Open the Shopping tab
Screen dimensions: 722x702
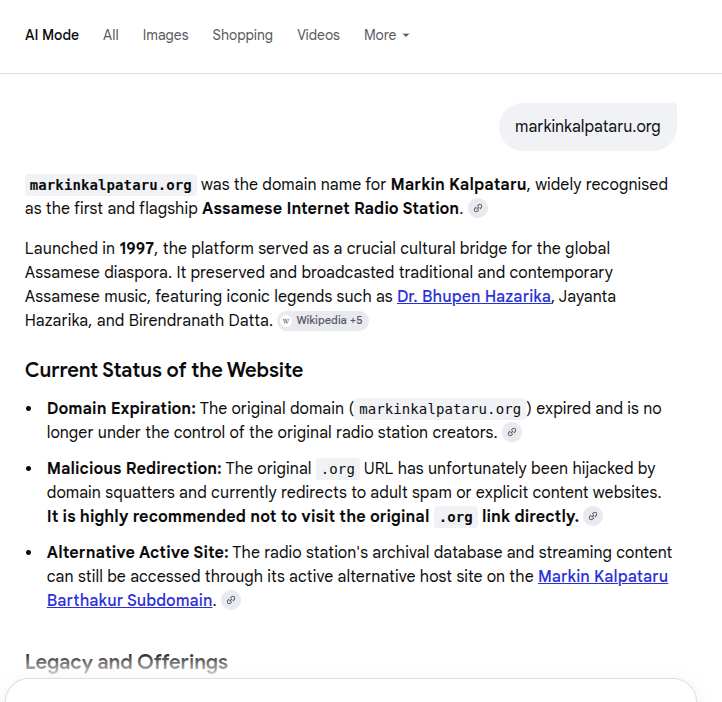click(243, 35)
